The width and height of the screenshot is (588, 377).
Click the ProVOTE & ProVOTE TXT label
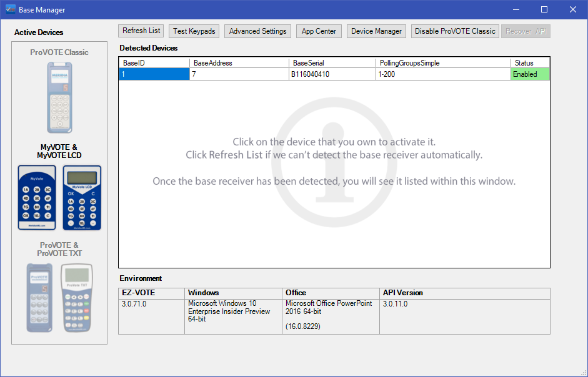[x=59, y=249]
